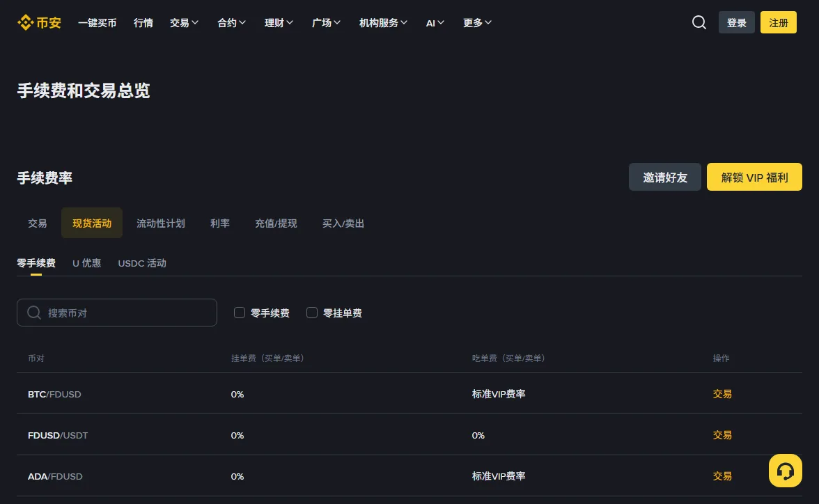Tick the 零手续费 checkbox filter

240,313
